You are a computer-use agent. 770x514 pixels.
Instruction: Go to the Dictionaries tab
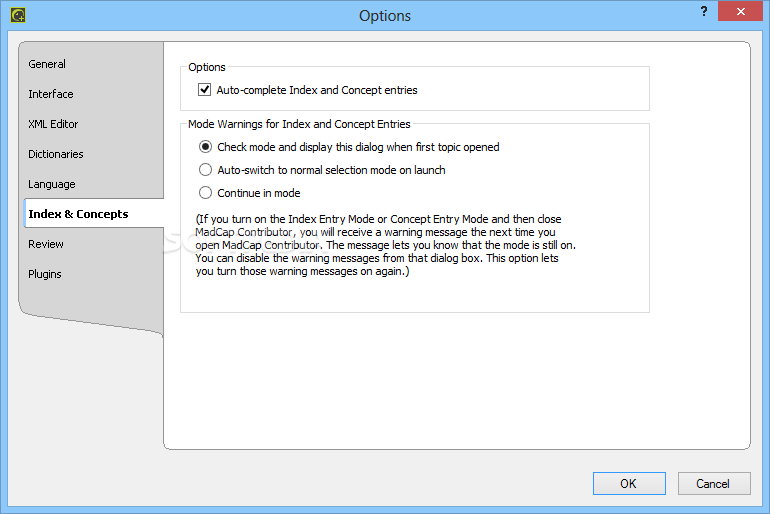[x=55, y=154]
